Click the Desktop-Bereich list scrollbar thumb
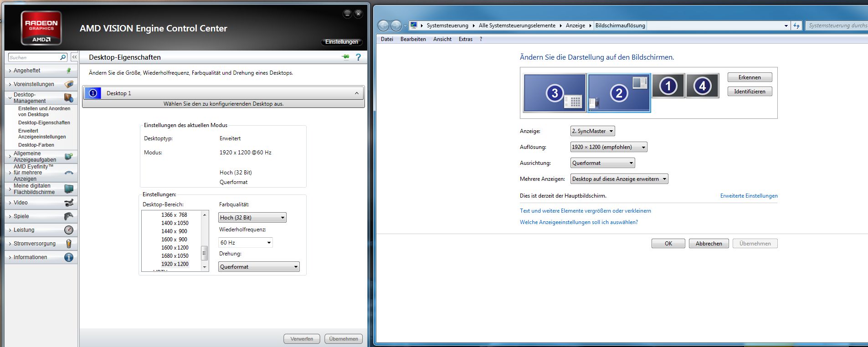The height and width of the screenshot is (347, 868). point(205,253)
